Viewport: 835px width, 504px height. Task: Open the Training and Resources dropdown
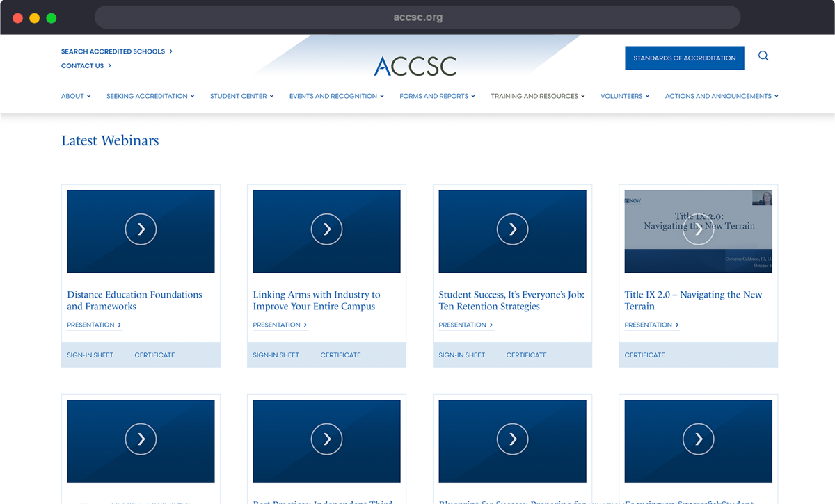coord(538,96)
